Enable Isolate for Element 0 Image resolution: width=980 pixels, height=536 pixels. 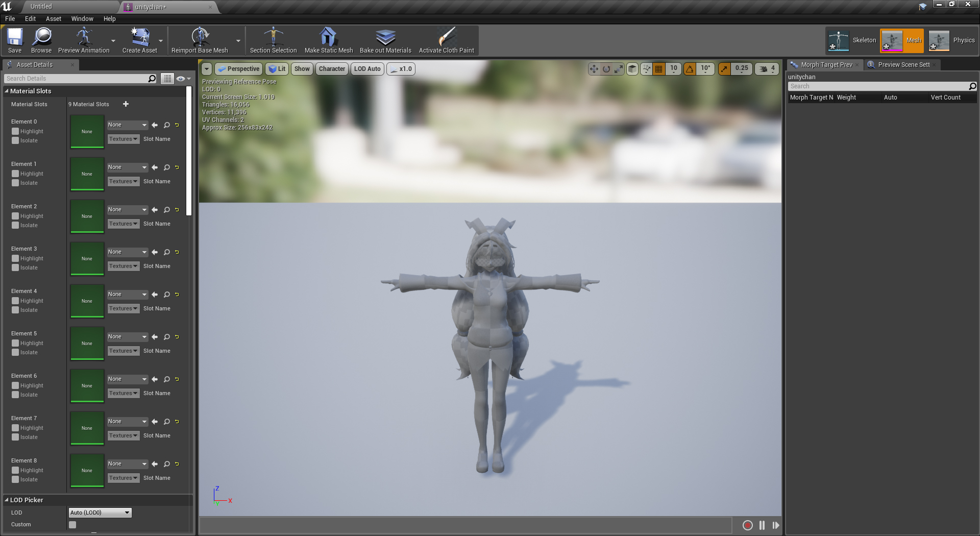tap(15, 140)
